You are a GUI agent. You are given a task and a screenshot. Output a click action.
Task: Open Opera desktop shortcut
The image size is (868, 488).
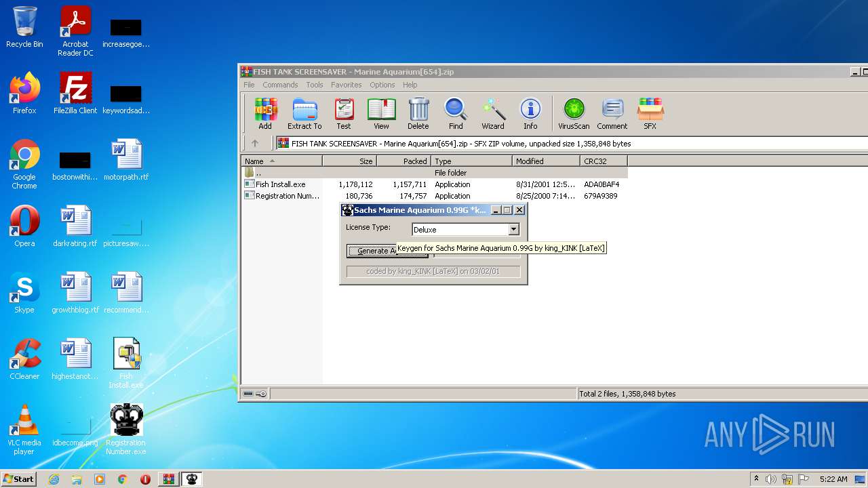tap(24, 226)
